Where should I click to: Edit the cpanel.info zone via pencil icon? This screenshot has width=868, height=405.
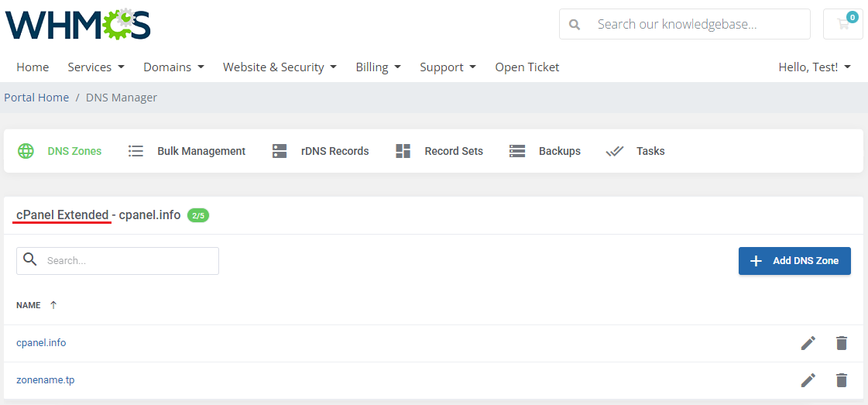click(808, 343)
